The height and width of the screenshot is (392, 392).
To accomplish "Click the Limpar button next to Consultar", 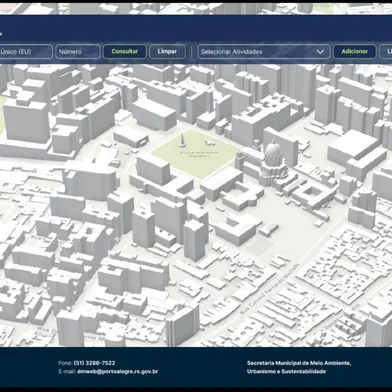I will (x=167, y=52).
